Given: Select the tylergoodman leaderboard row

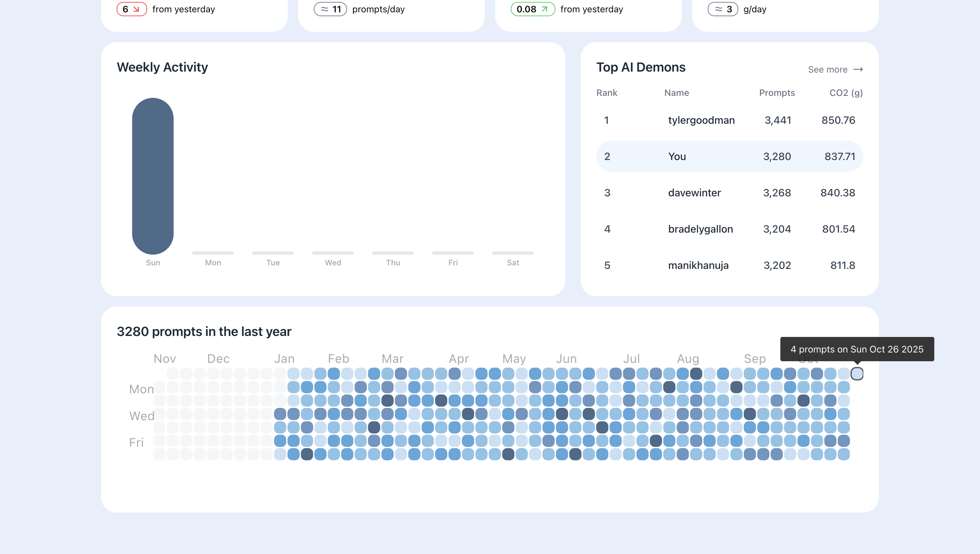Looking at the screenshot, I should tap(701, 120).
